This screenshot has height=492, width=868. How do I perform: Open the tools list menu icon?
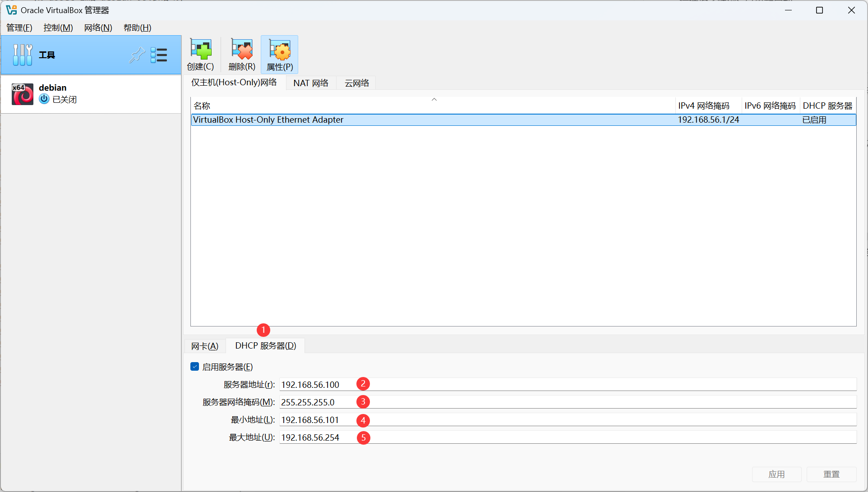159,55
